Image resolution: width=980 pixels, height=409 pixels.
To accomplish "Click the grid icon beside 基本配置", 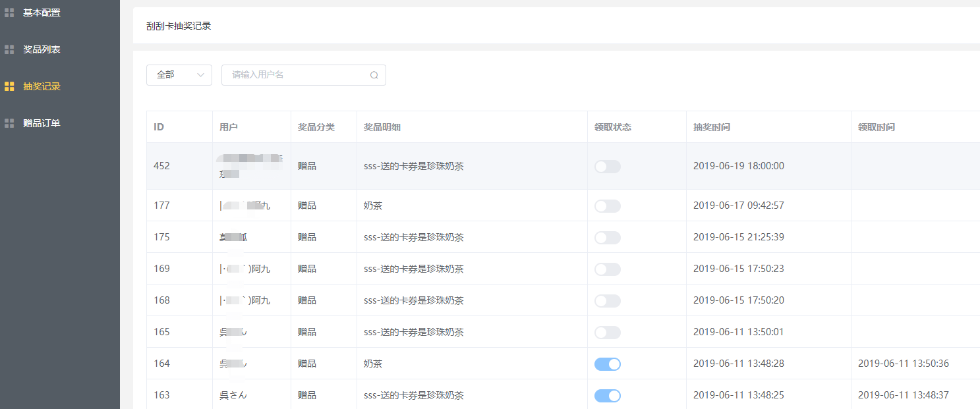I will tap(9, 13).
